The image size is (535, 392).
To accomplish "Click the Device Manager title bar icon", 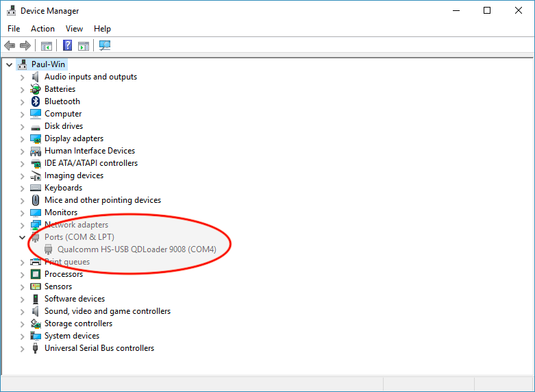I will 11,10.
